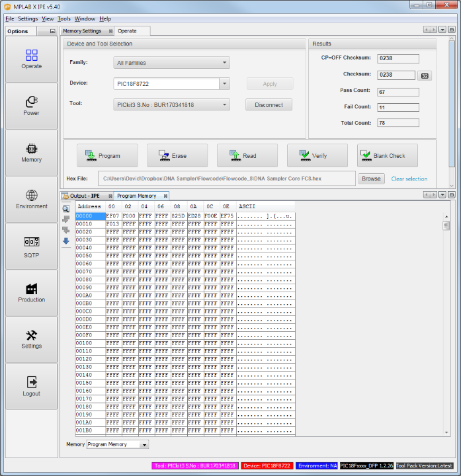Image resolution: width=461 pixels, height=476 pixels.
Task: Click the Tool PICkit3 status bar entry
Action: coord(195,465)
